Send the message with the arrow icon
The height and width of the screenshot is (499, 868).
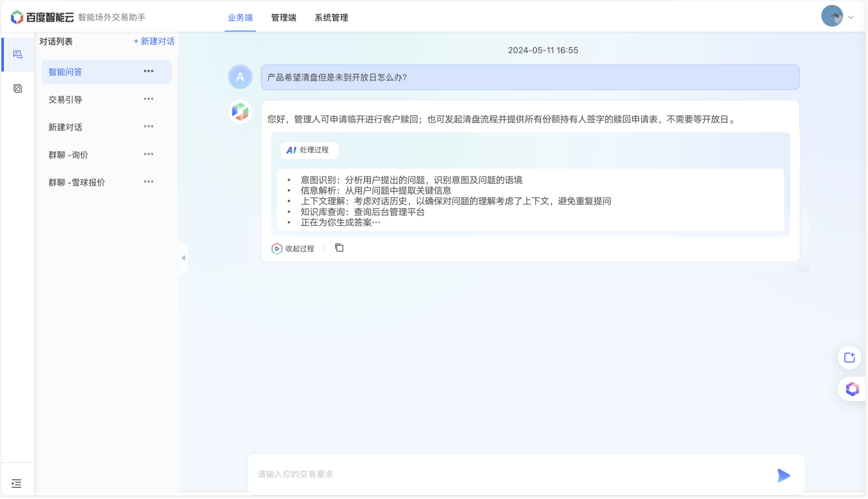pos(783,475)
